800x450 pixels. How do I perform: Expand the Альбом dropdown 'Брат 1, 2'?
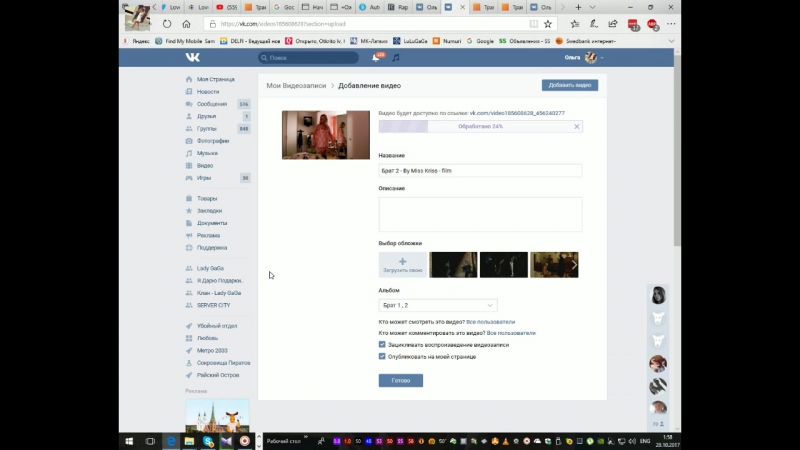pyautogui.click(x=438, y=305)
